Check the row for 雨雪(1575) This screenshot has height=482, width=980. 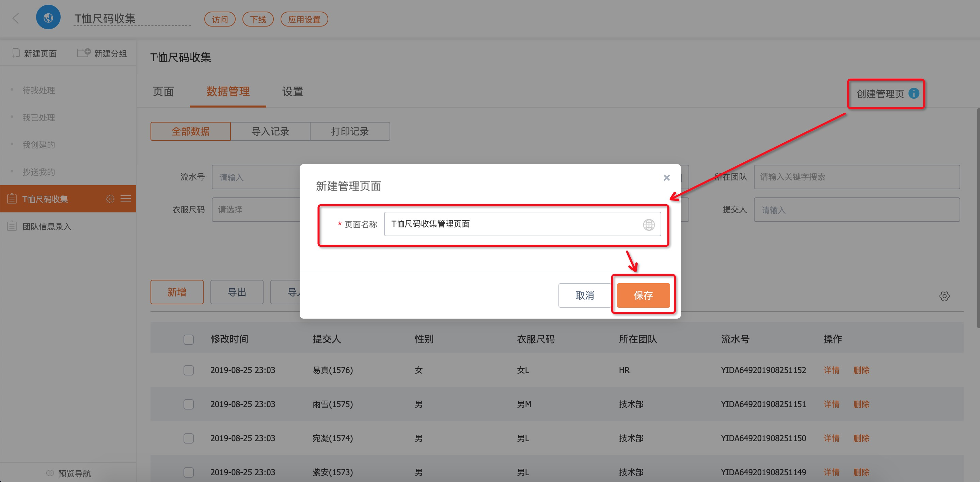(189, 404)
